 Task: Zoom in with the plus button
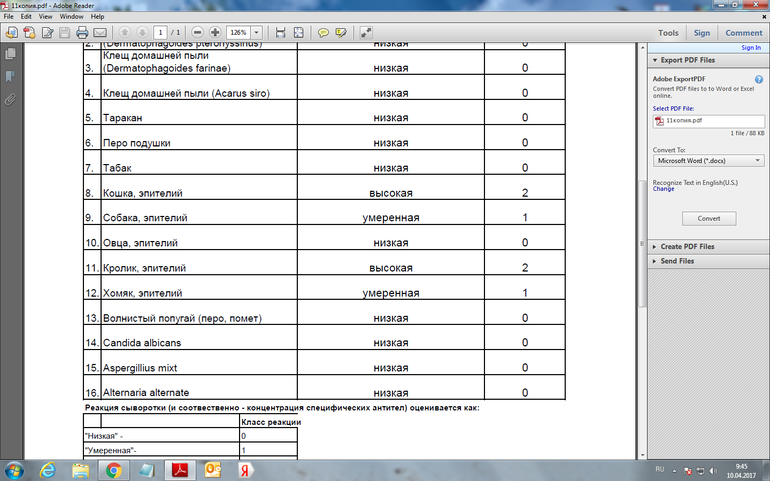pyautogui.click(x=215, y=33)
